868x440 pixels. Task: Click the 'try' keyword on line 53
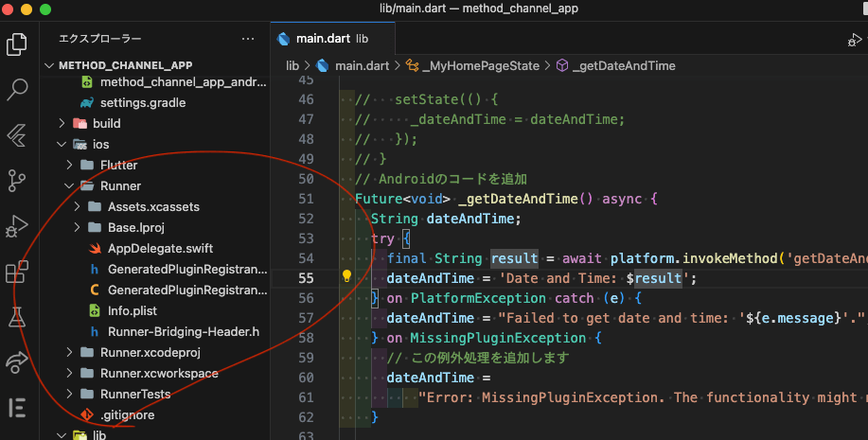pyautogui.click(x=382, y=238)
